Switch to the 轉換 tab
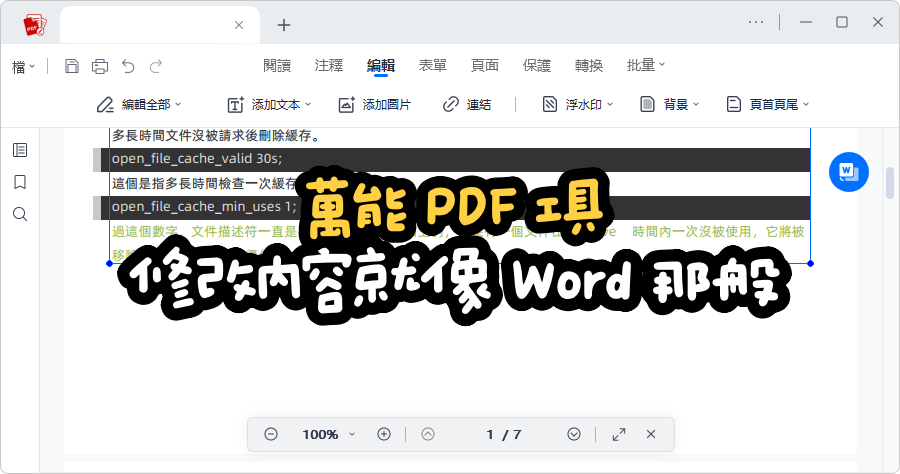Viewport: 900px width, 474px height. (x=589, y=65)
